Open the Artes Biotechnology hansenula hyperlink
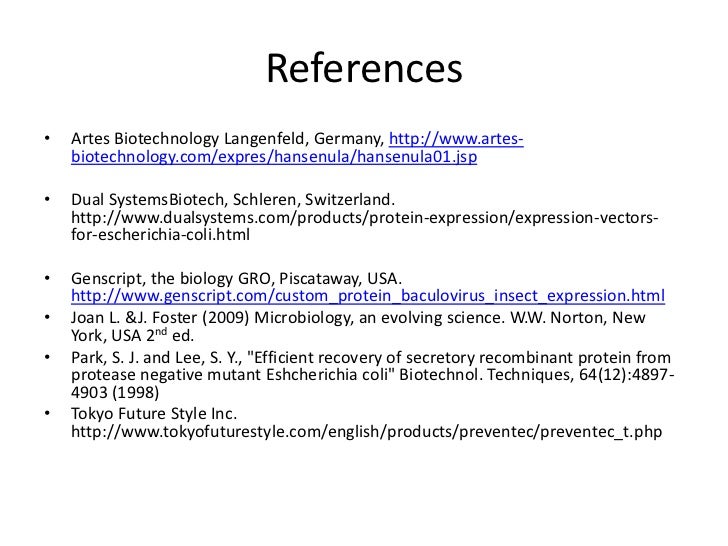728x546 pixels. click(x=274, y=156)
